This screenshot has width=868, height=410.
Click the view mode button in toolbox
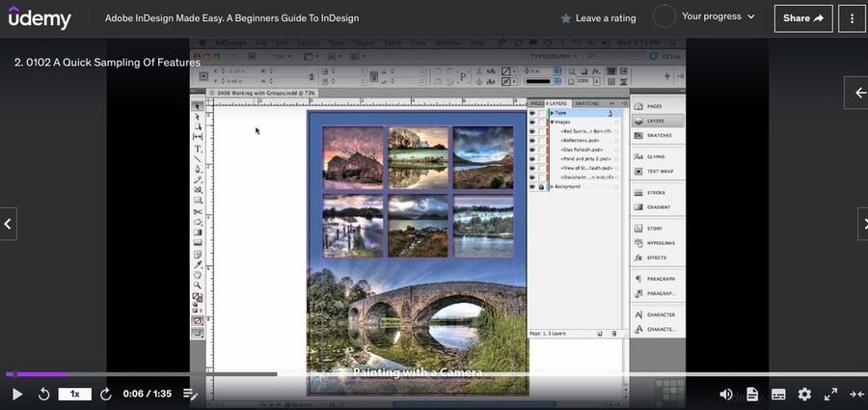click(x=198, y=333)
